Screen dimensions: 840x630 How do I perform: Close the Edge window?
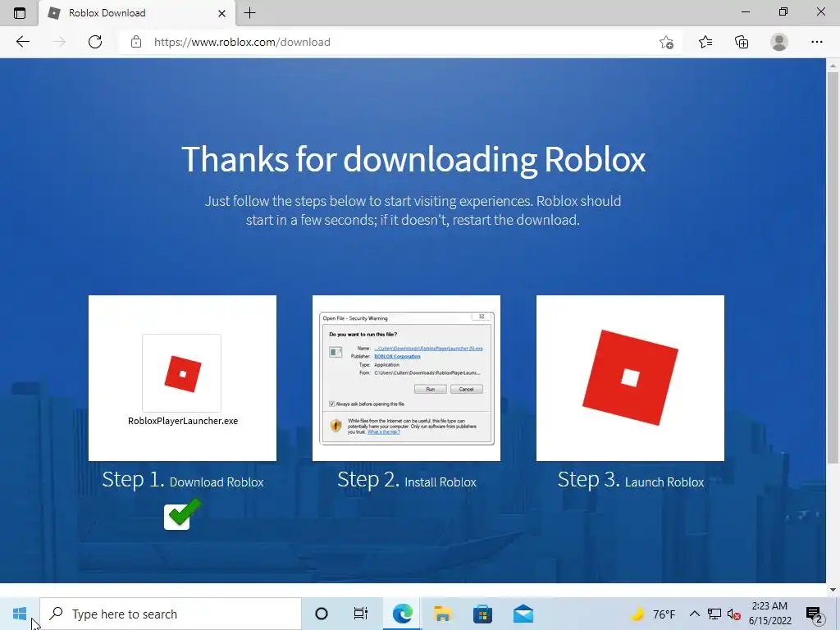coord(820,11)
